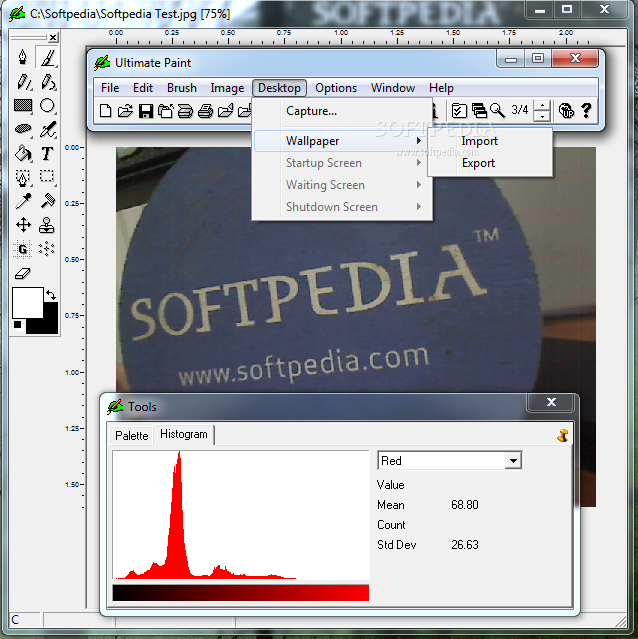Reset to default black and white colors

(17, 324)
